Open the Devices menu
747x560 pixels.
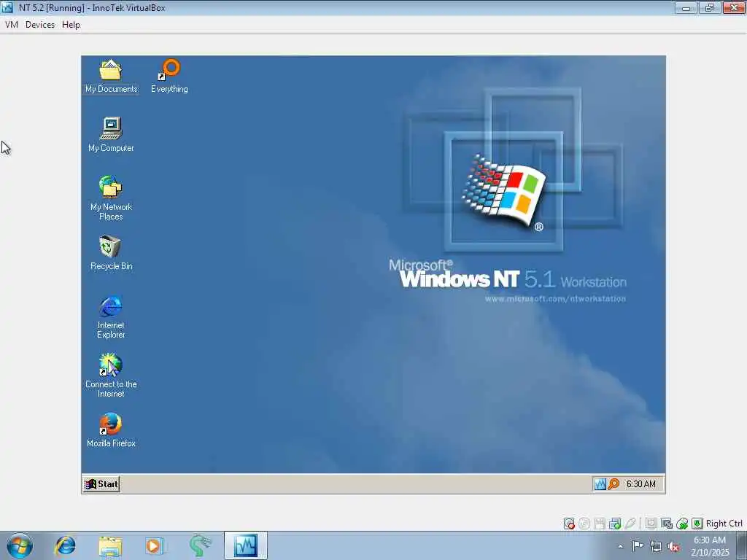(x=40, y=25)
